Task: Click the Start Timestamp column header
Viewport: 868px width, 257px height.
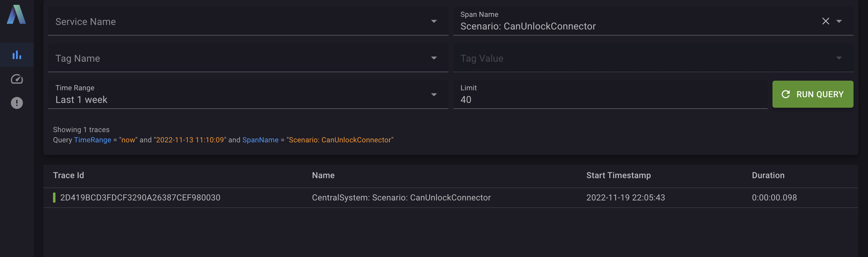Action: click(x=618, y=175)
